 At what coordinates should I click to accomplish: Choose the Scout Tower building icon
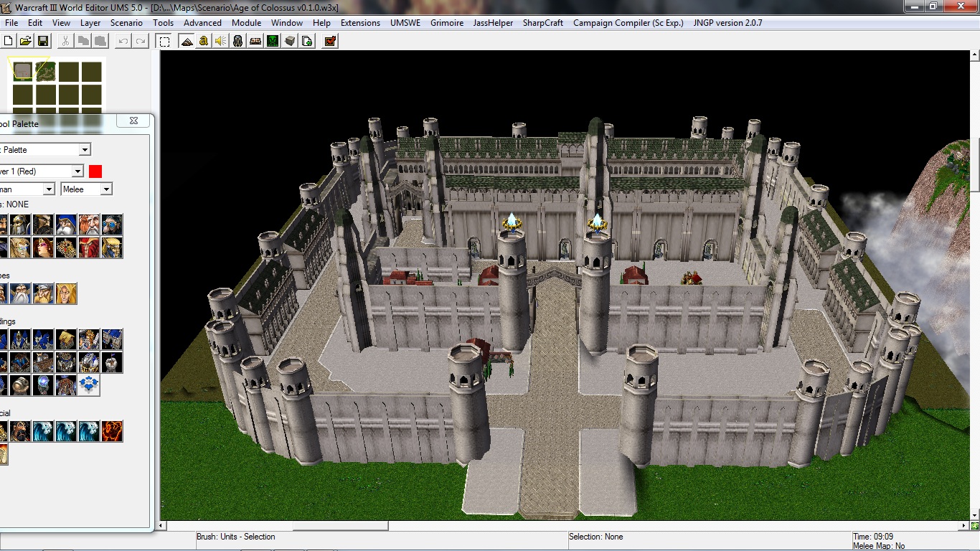(x=112, y=362)
